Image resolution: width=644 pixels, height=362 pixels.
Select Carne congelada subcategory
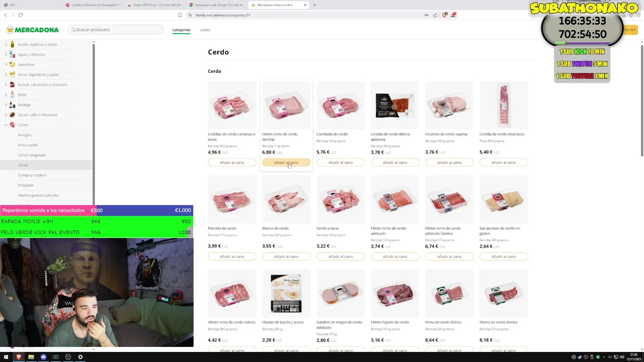coord(32,155)
